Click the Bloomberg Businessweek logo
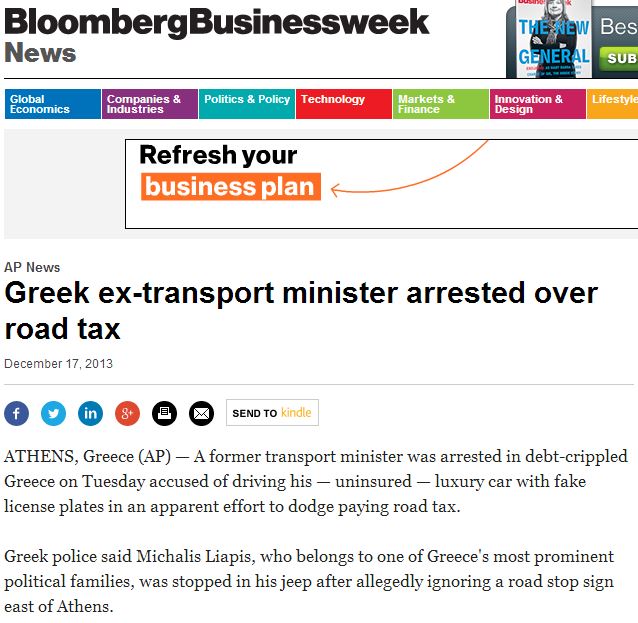 217,22
